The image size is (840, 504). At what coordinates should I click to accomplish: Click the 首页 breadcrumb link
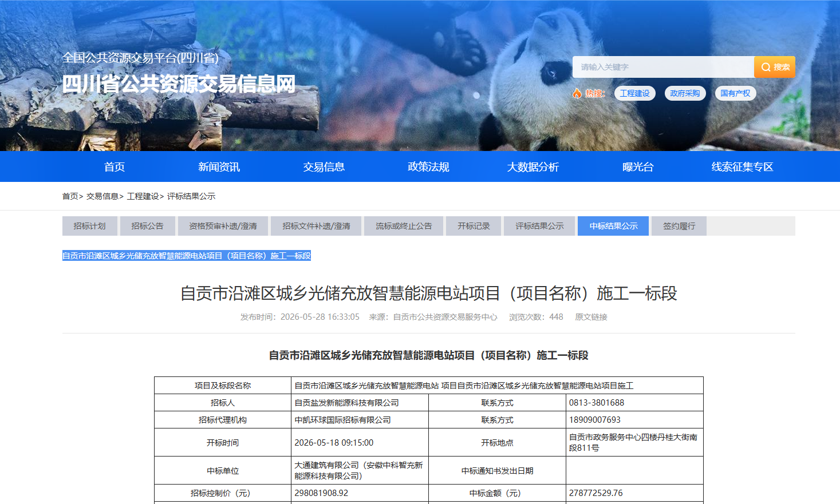(70, 196)
